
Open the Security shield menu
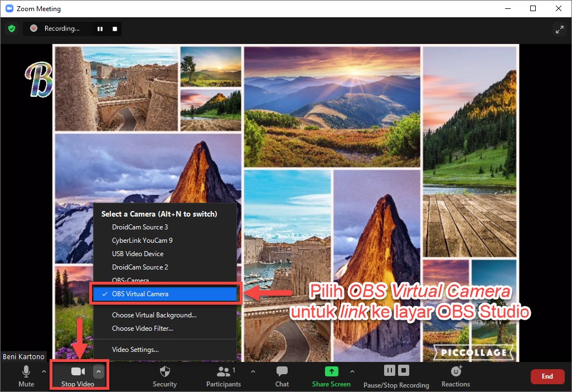click(164, 376)
